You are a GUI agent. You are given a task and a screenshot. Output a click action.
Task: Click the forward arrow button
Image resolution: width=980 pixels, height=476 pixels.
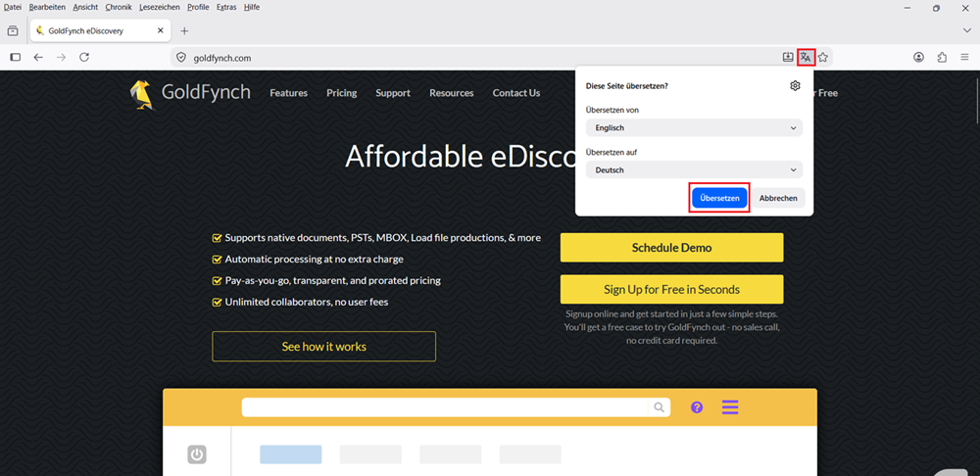click(x=61, y=58)
